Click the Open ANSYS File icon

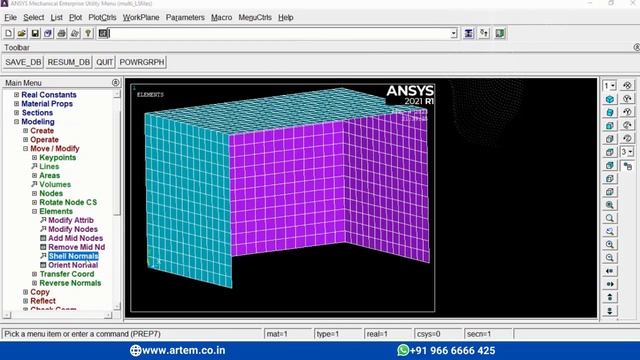click(22, 33)
